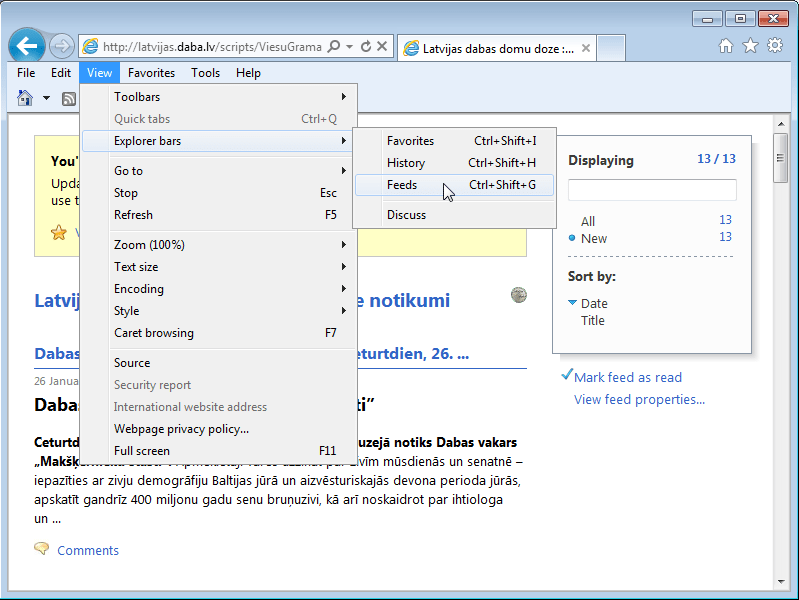799x600 pixels.
Task: Click the scrollbar down arrow
Action: pos(781,582)
